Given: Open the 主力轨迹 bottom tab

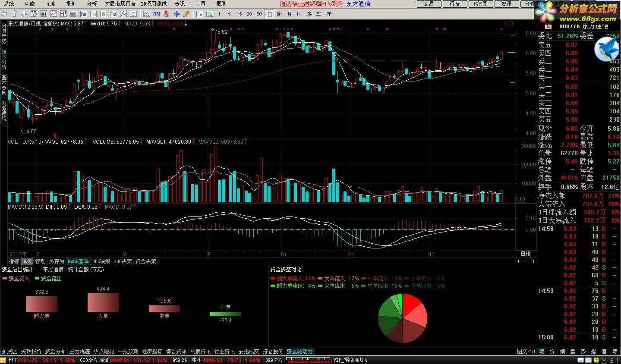Looking at the screenshot, I should [80, 351].
